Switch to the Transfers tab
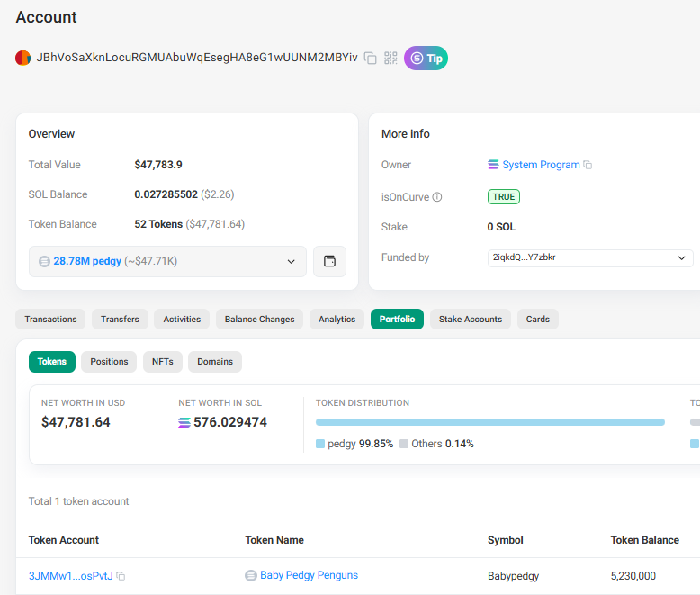The width and height of the screenshot is (700, 595). click(x=120, y=319)
